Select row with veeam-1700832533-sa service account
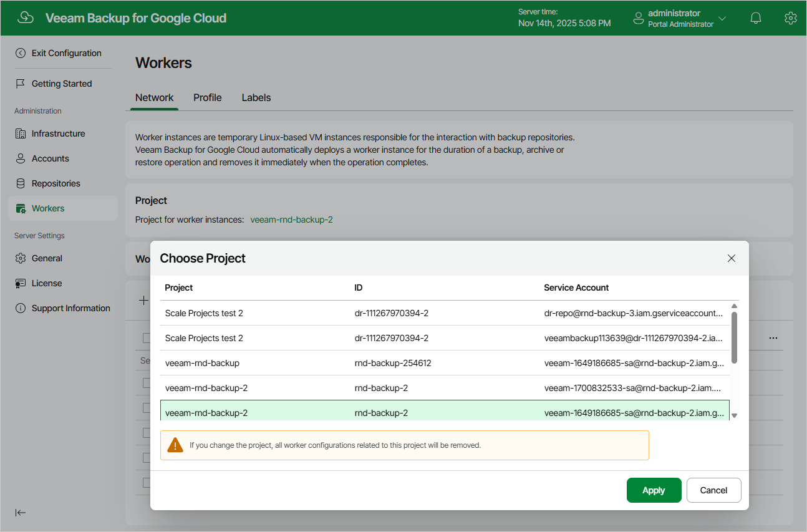Viewport: 807px width, 532px height. (x=445, y=388)
